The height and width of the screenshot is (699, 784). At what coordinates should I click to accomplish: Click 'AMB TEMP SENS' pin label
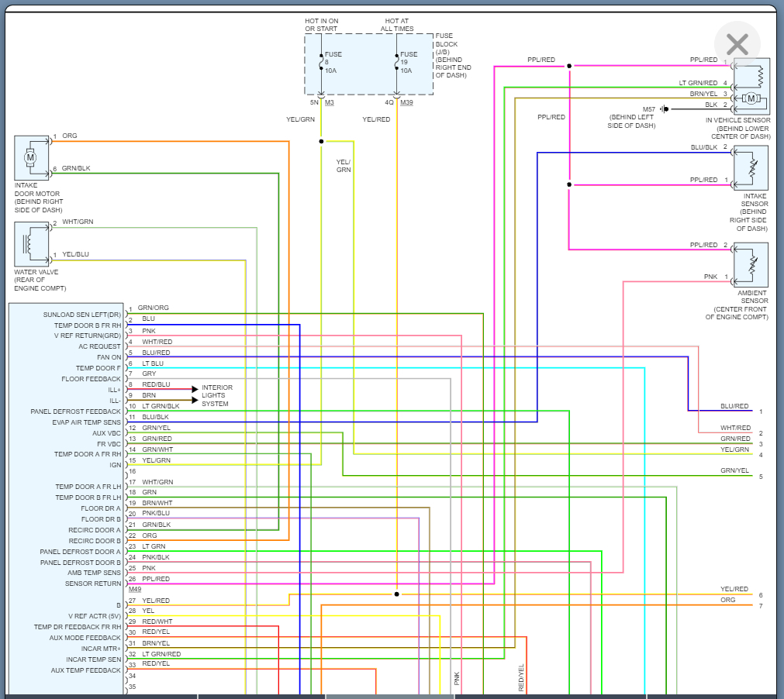point(94,573)
